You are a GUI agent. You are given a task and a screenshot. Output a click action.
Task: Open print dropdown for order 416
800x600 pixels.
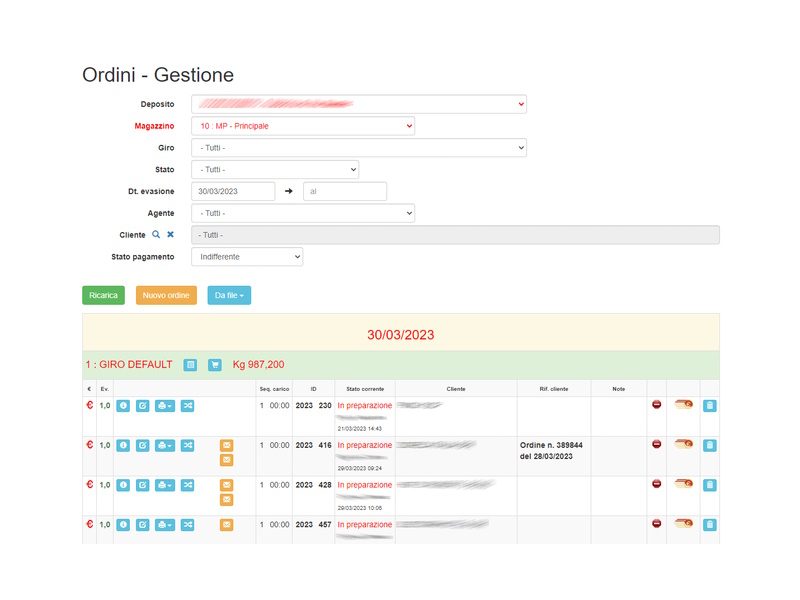point(165,445)
